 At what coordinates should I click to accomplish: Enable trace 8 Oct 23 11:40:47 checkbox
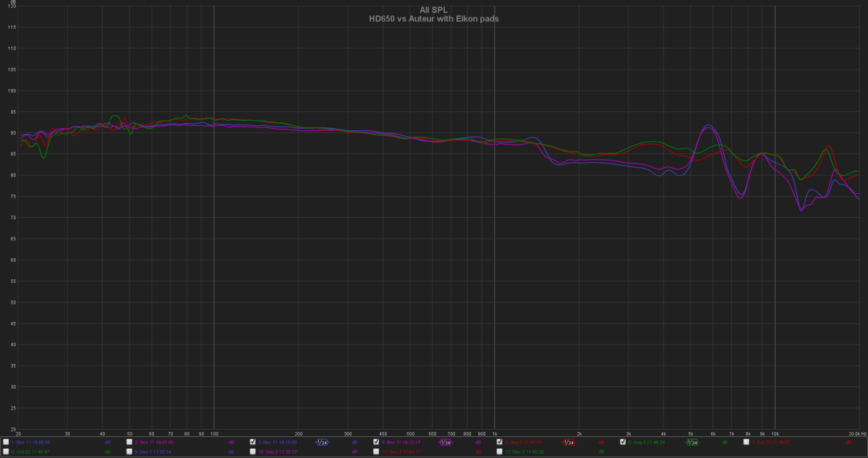click(x=7, y=451)
